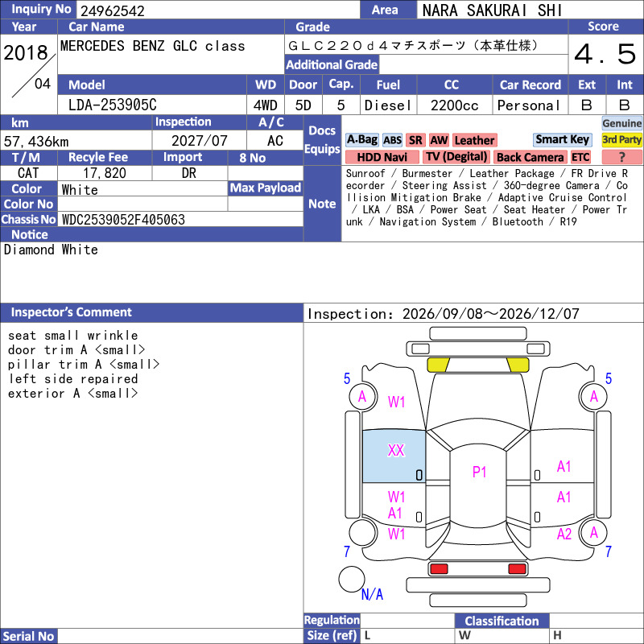Select the SR sunroof badge

pos(415,140)
